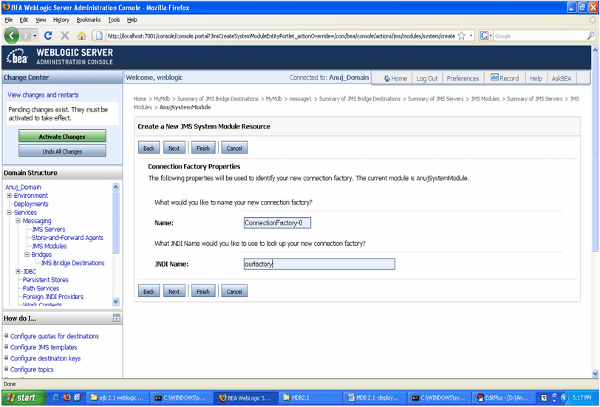Screen dimensions: 600x407
Task: Open Deployments in Domain Structure
Action: [x=31, y=204]
